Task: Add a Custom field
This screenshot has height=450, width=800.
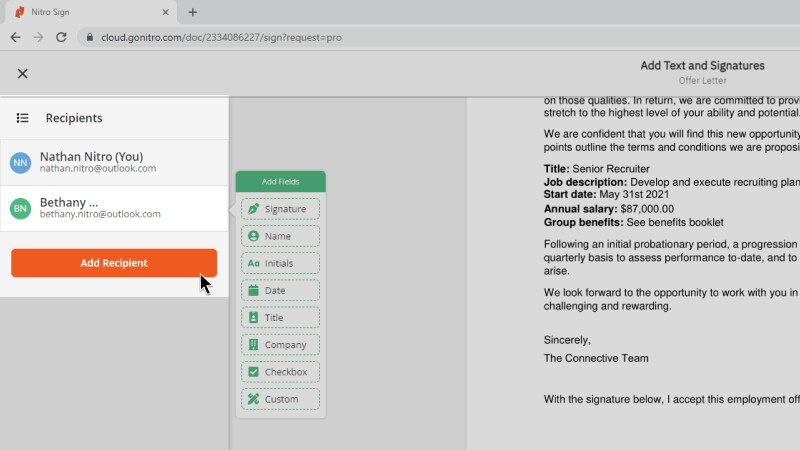Action: [280, 399]
